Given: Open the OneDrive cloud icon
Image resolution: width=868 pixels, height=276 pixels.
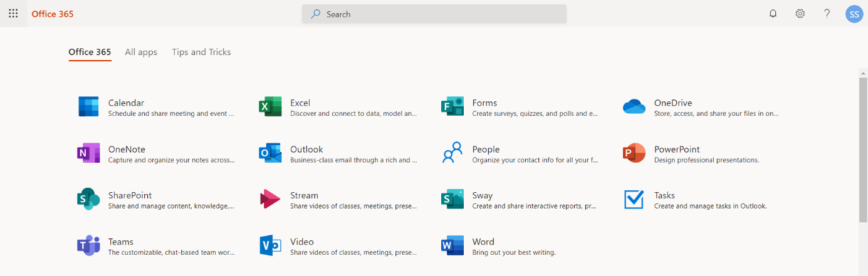Looking at the screenshot, I should click(634, 107).
